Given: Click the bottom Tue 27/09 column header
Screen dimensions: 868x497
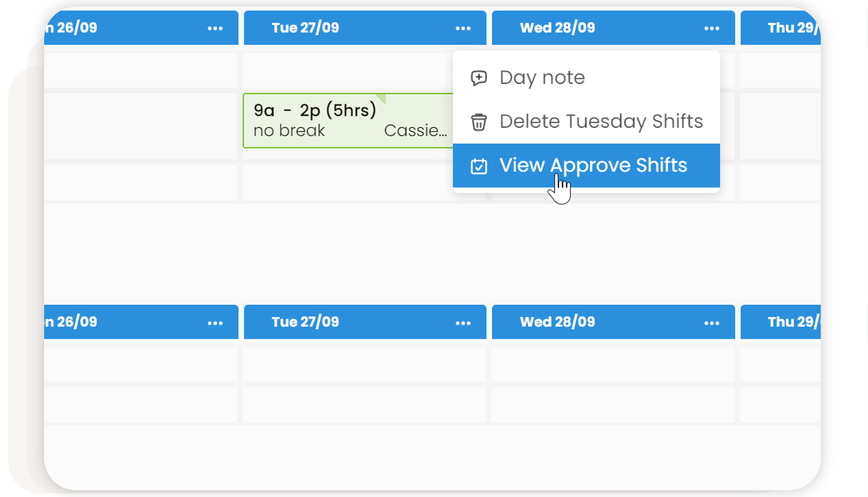Looking at the screenshot, I should 305,322.
